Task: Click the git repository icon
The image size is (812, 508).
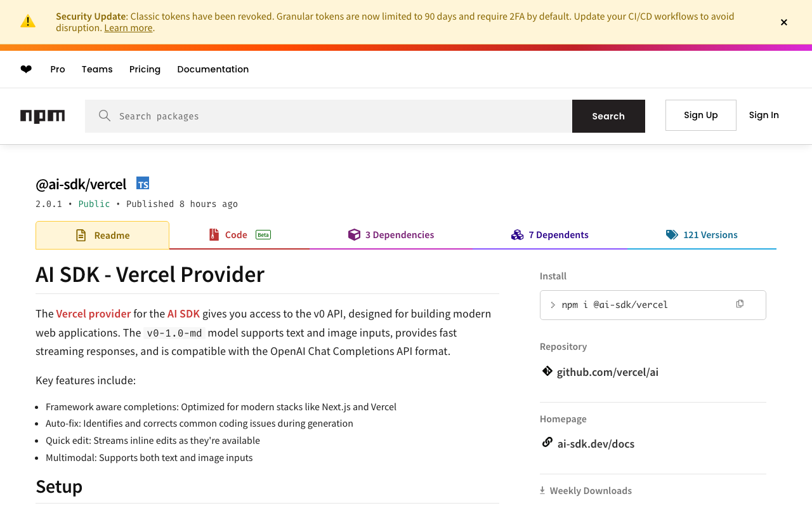Action: 547,371
